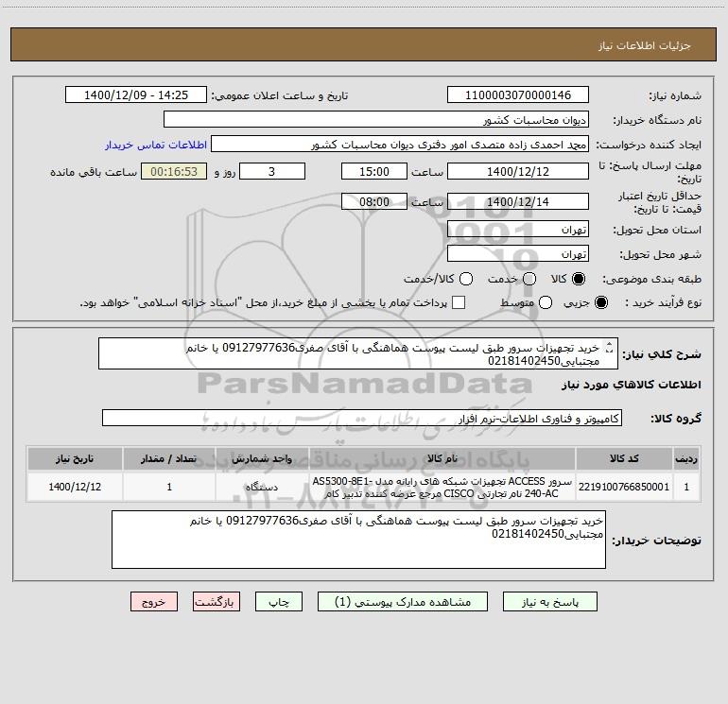Screen dimensions: 728x704
Task: Click the announcement date field 1400/12/09 - 14:25
Action: click(136, 94)
